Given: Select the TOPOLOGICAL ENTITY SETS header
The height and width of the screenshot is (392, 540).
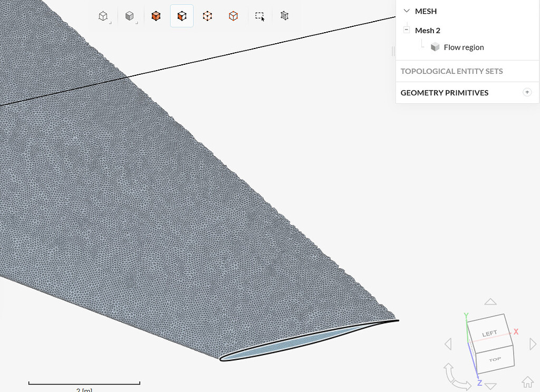Looking at the screenshot, I should point(452,71).
